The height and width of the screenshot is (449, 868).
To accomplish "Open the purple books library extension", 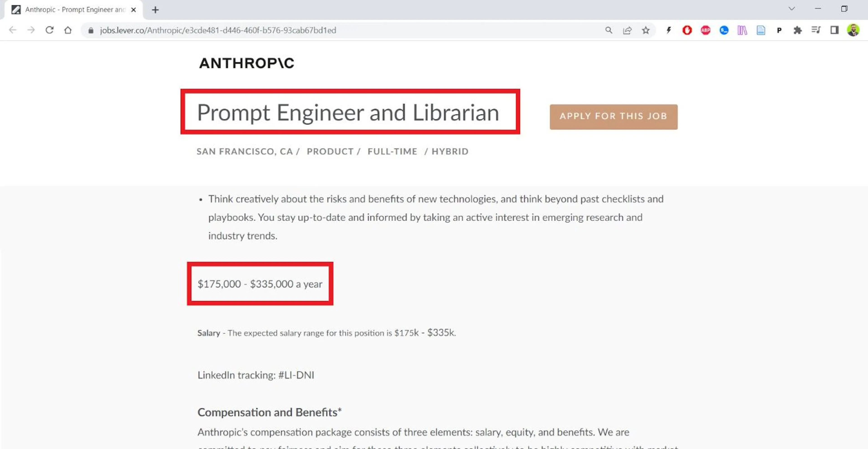I will (742, 30).
